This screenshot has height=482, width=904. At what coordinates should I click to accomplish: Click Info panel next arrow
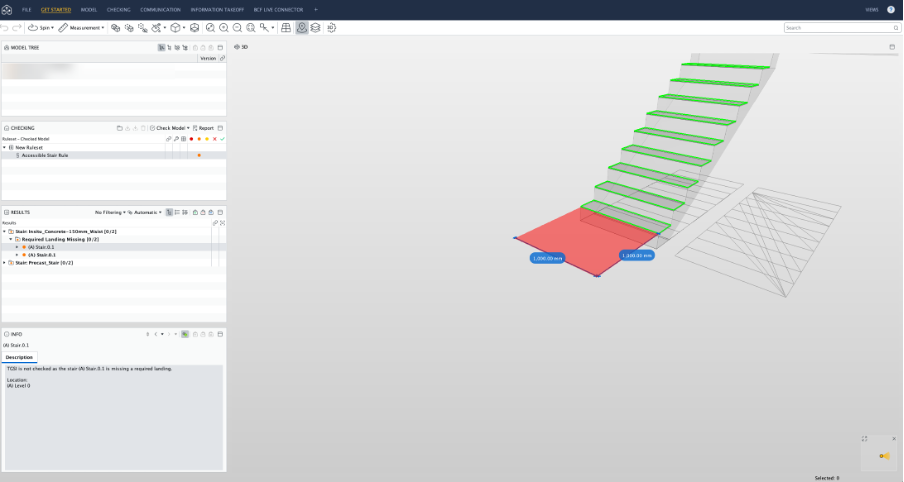[x=169, y=334]
